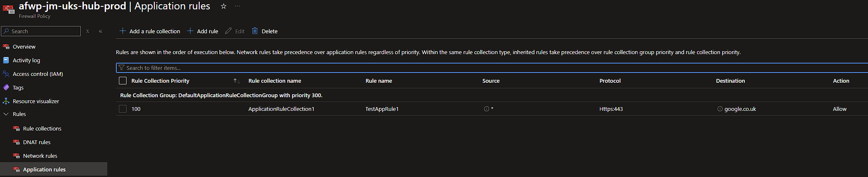Click the info icon beside google.co.uk
Viewport: 868px width, 177px height.
pyautogui.click(x=720, y=109)
